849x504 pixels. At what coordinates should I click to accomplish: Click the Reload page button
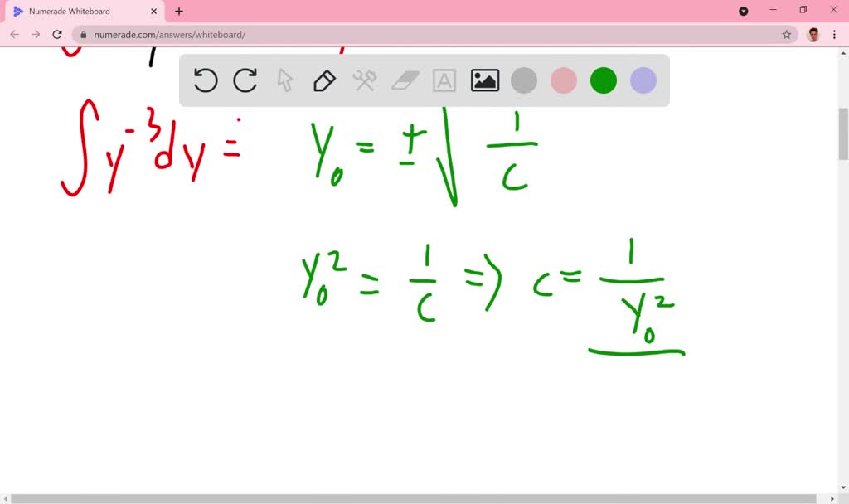click(x=56, y=35)
